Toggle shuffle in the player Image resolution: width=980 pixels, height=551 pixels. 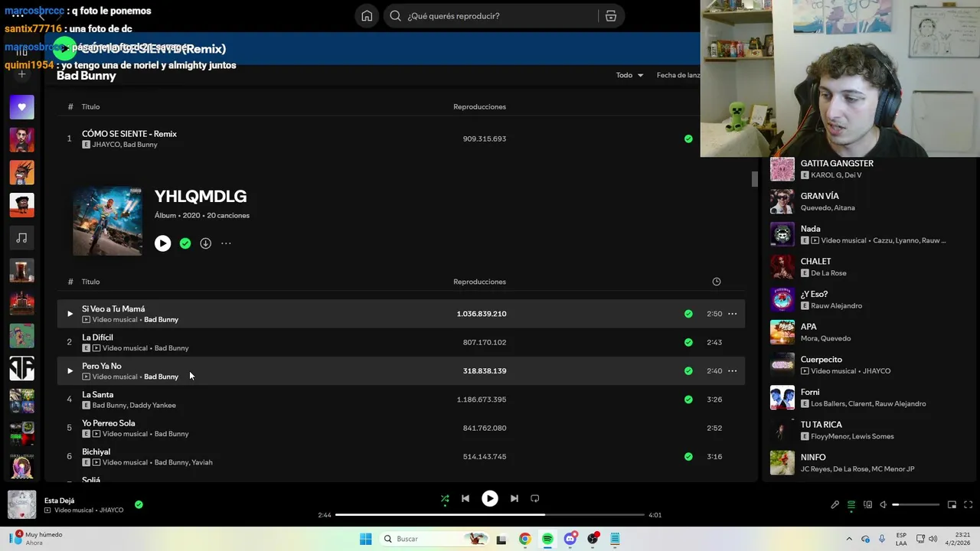[x=445, y=499]
